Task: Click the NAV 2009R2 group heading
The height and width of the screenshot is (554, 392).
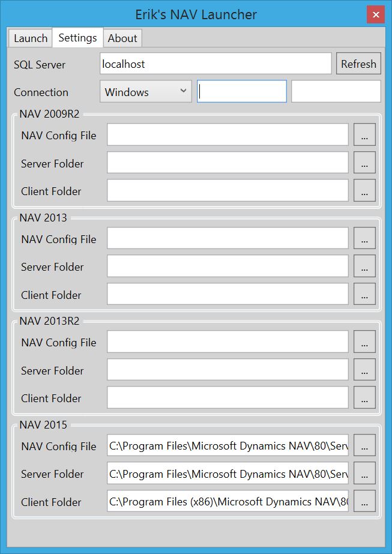Action: [x=49, y=114]
